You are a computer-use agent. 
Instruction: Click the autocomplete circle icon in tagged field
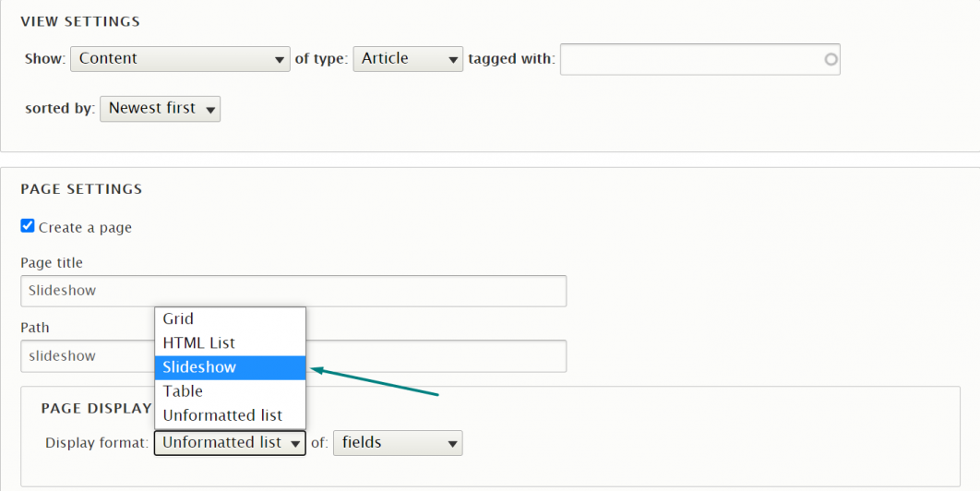831,59
